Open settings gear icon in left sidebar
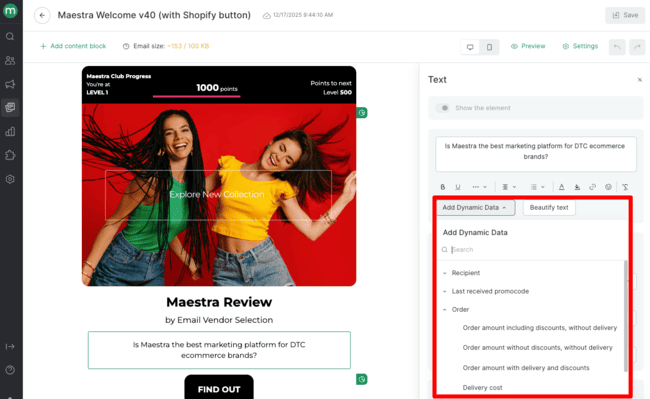Viewport: 650px width, 399px height. pyautogui.click(x=10, y=179)
